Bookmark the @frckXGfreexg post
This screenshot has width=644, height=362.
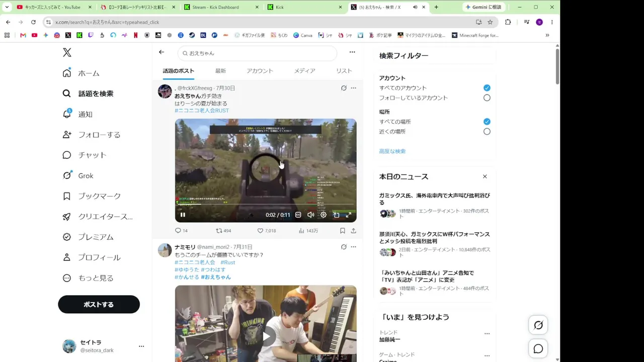(x=342, y=231)
